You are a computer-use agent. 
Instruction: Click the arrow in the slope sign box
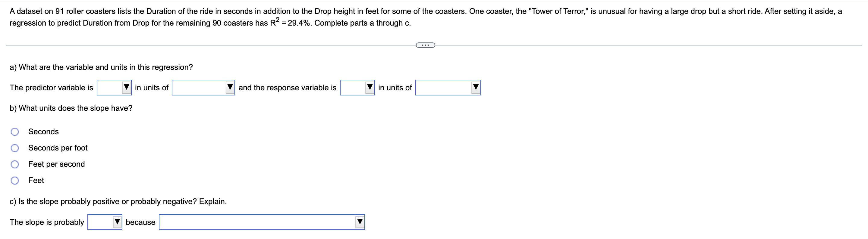[x=116, y=222]
